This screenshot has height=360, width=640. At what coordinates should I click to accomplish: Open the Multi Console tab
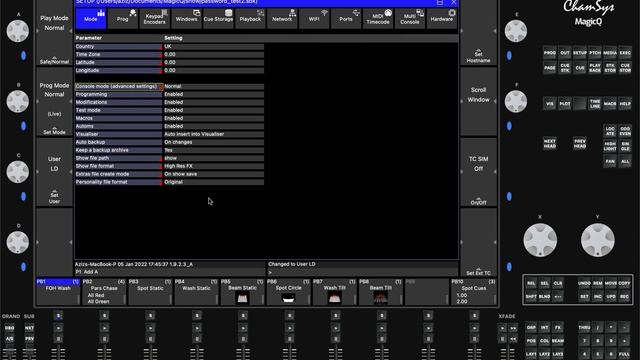(409, 18)
